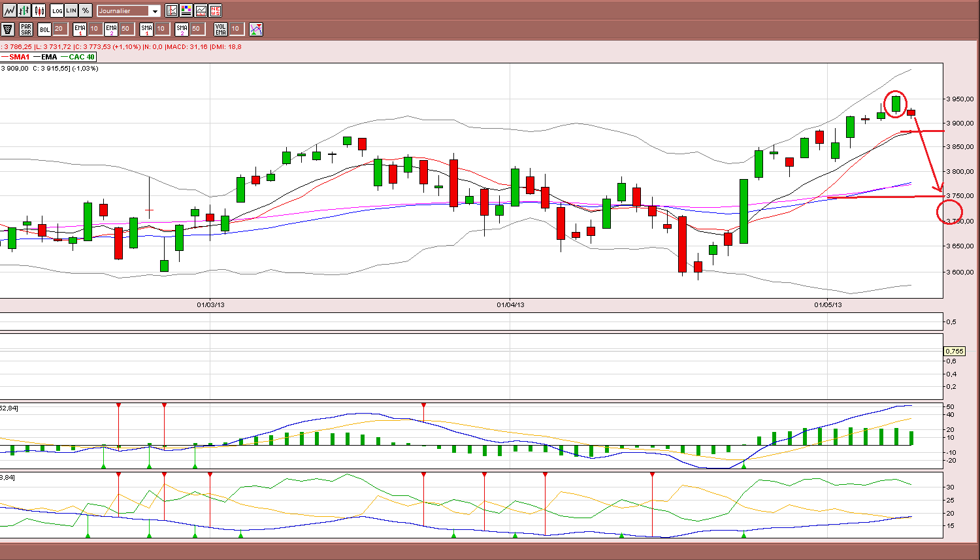Click the 3 800,00 price axis label

tap(960, 172)
